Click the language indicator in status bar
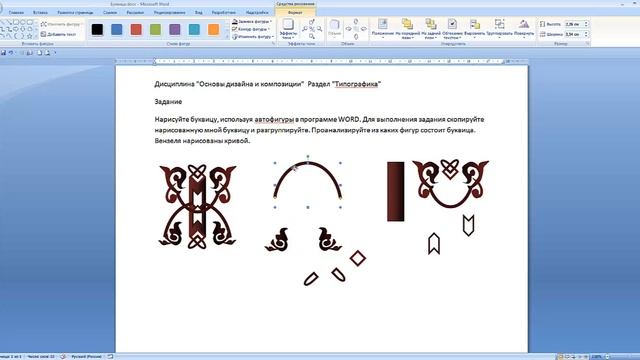Image resolution: width=640 pixels, height=360 pixels. tap(86, 357)
